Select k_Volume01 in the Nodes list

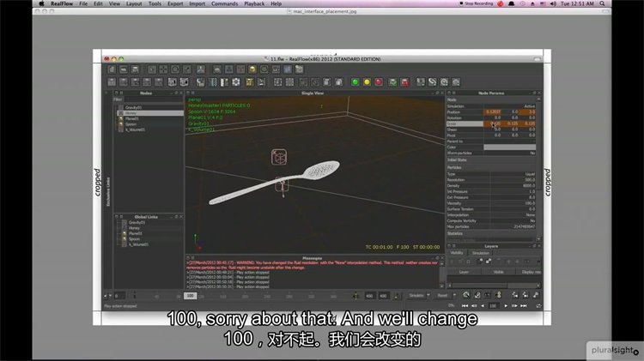(135, 129)
